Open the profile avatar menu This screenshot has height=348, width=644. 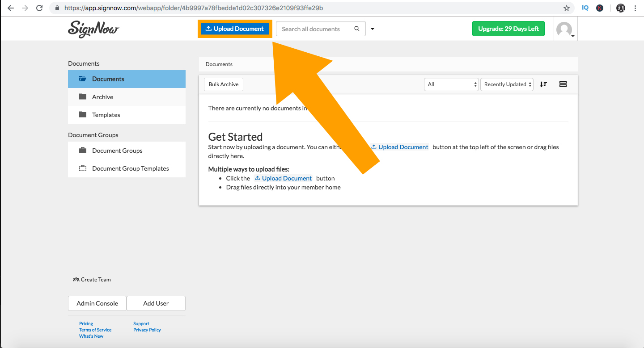[565, 29]
